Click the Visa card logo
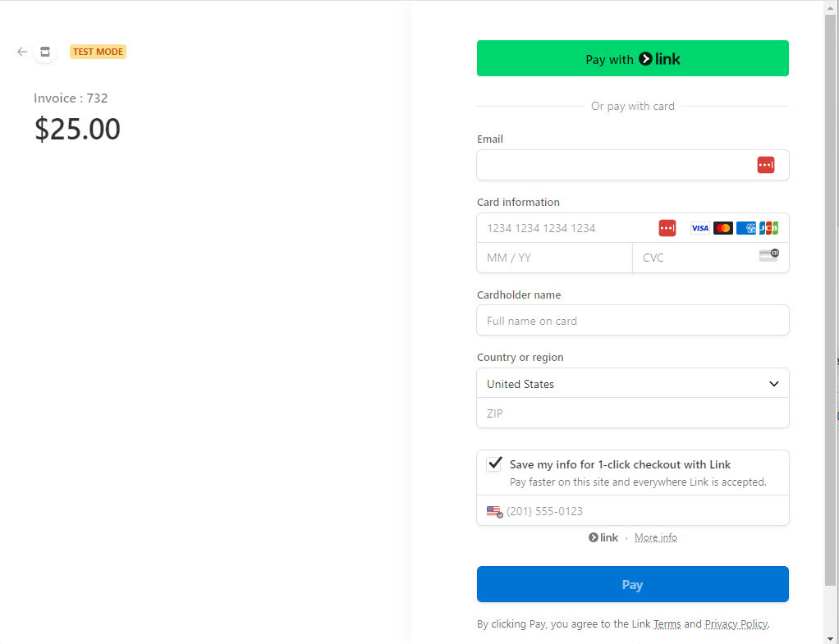The height and width of the screenshot is (644, 839). pyautogui.click(x=699, y=228)
